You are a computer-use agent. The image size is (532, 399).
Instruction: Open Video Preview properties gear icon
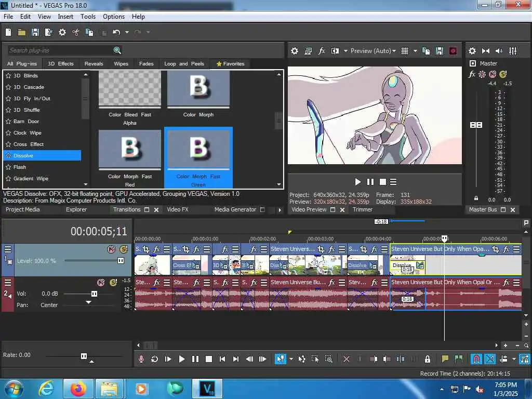(295, 51)
